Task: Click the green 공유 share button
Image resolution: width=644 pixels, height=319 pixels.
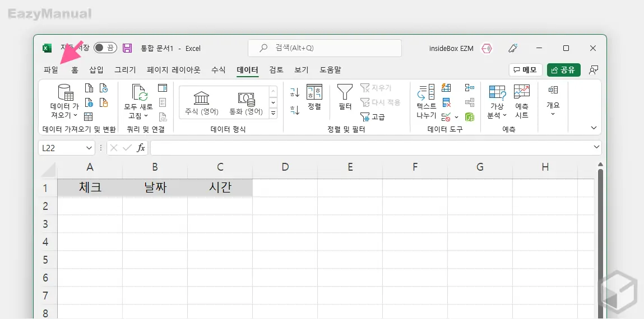Action: click(x=563, y=70)
